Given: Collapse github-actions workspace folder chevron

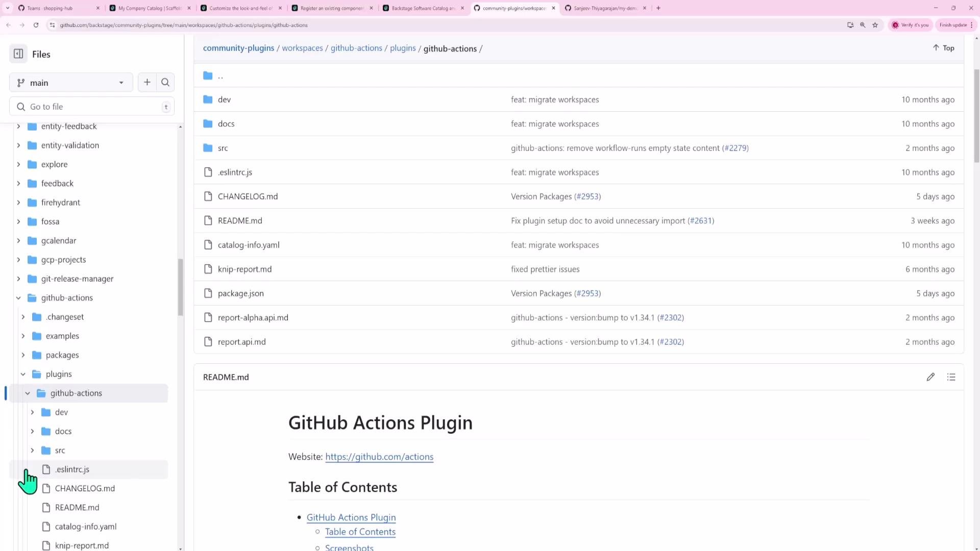Looking at the screenshot, I should pyautogui.click(x=19, y=298).
